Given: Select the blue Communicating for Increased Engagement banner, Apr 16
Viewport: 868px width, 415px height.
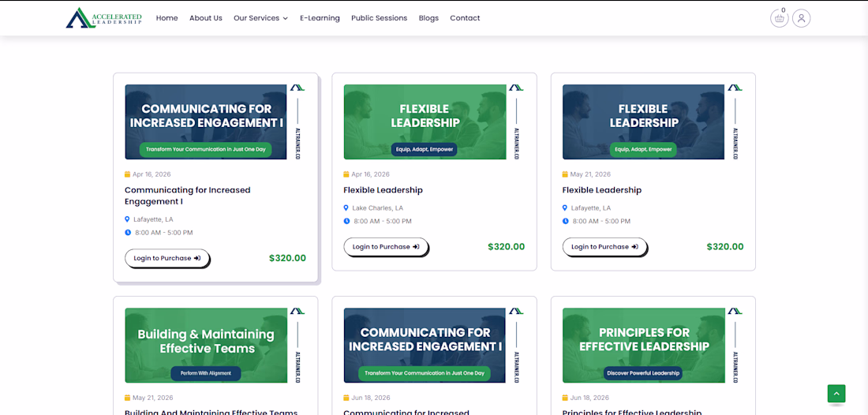Looking at the screenshot, I should tap(215, 122).
